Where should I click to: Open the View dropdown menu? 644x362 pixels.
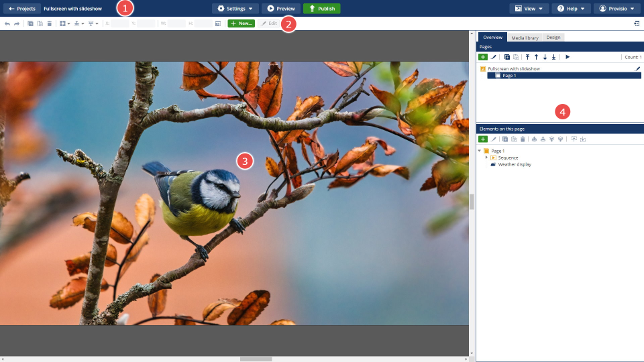[529, 9]
